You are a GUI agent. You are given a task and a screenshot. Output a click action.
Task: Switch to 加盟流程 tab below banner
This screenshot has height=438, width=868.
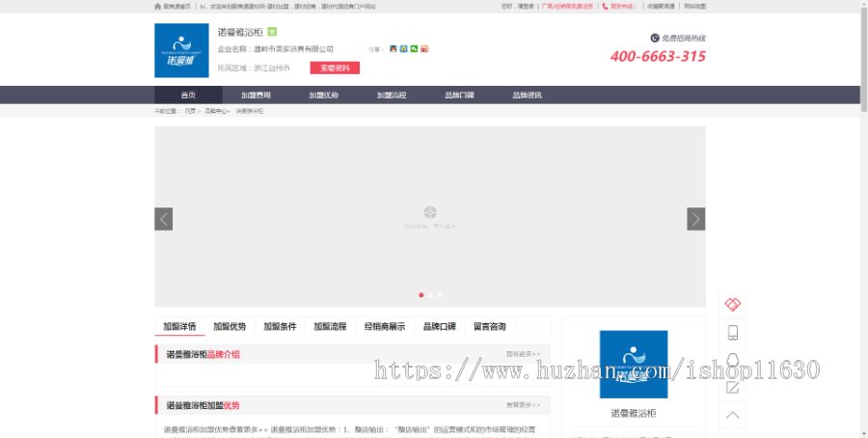pos(330,327)
